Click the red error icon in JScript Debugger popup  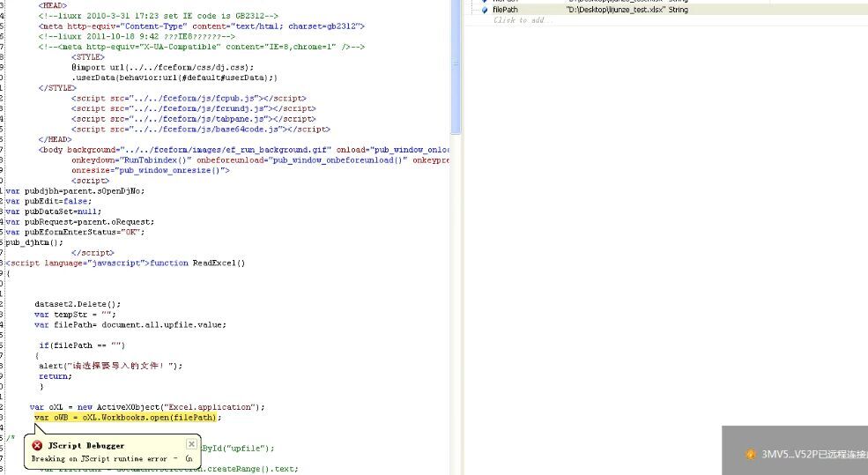[x=37, y=446]
